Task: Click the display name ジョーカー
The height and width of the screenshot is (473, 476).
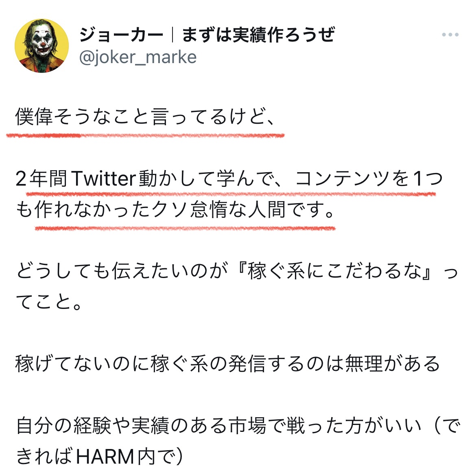Action: coord(121,35)
